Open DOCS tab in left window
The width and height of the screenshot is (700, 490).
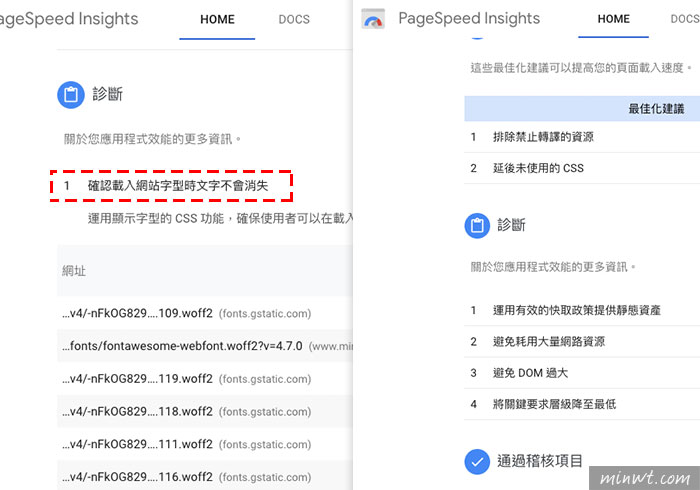click(294, 20)
